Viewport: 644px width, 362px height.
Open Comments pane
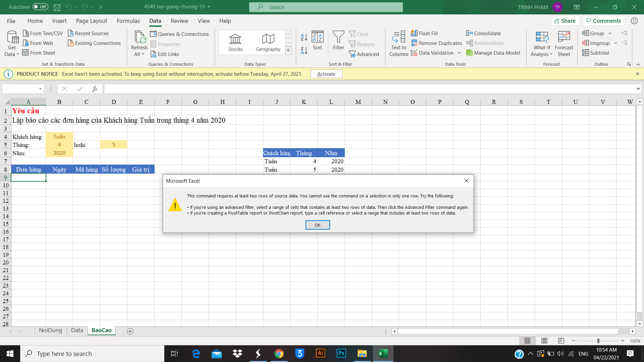(604, 21)
